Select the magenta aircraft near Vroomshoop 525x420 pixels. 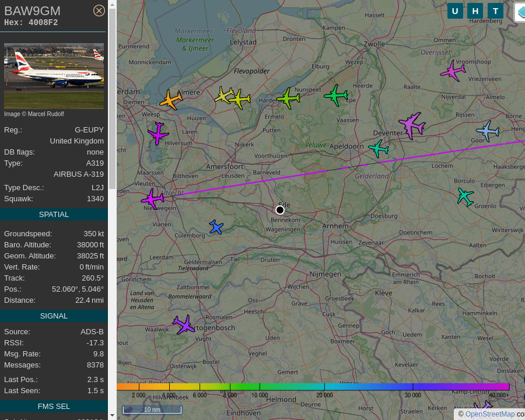pyautogui.click(x=453, y=71)
